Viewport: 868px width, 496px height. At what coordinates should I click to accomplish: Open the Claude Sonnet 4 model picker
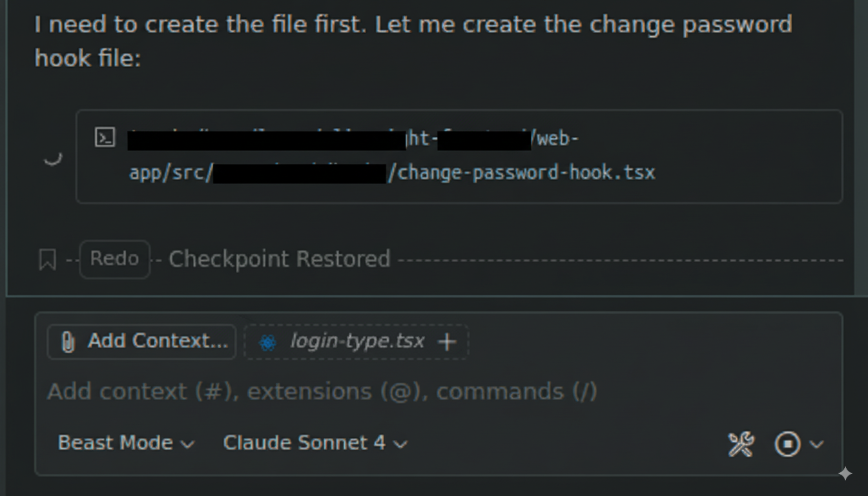click(x=315, y=443)
